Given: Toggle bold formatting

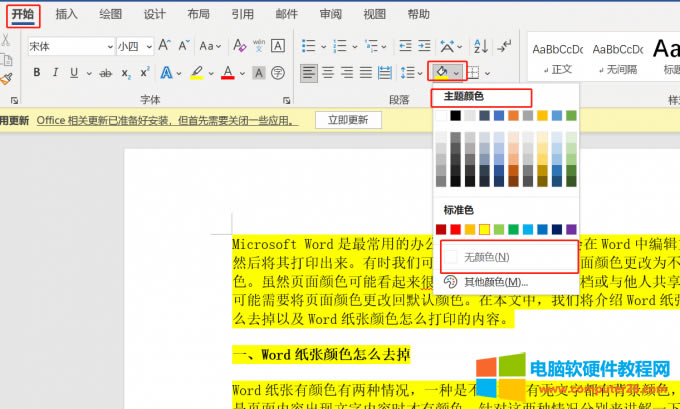Looking at the screenshot, I should click(x=37, y=72).
